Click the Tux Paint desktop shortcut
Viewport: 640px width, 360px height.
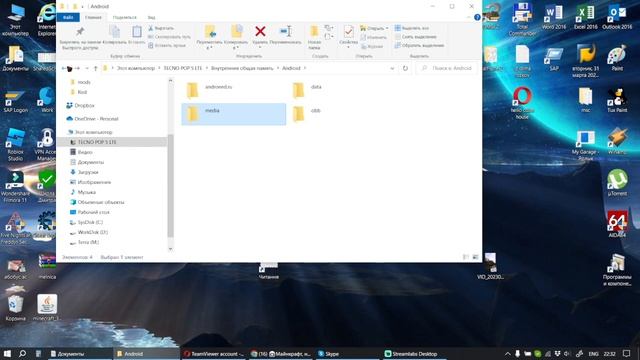point(617,101)
